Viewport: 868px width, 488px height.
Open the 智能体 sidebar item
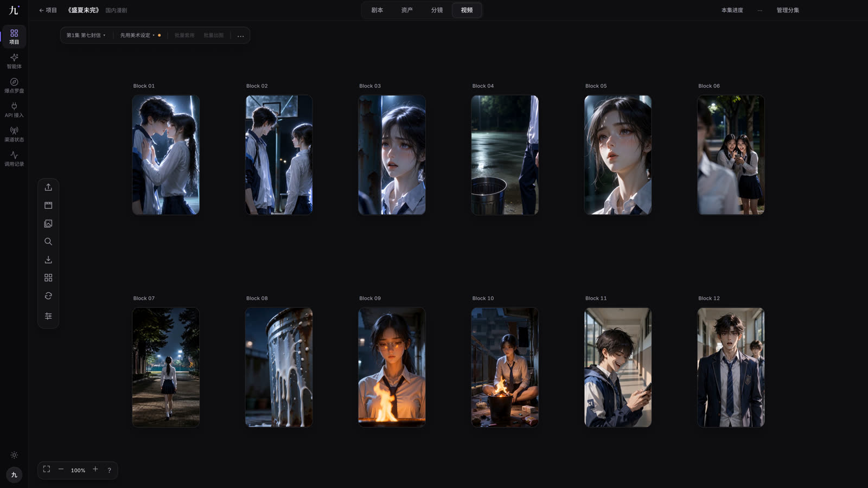14,61
